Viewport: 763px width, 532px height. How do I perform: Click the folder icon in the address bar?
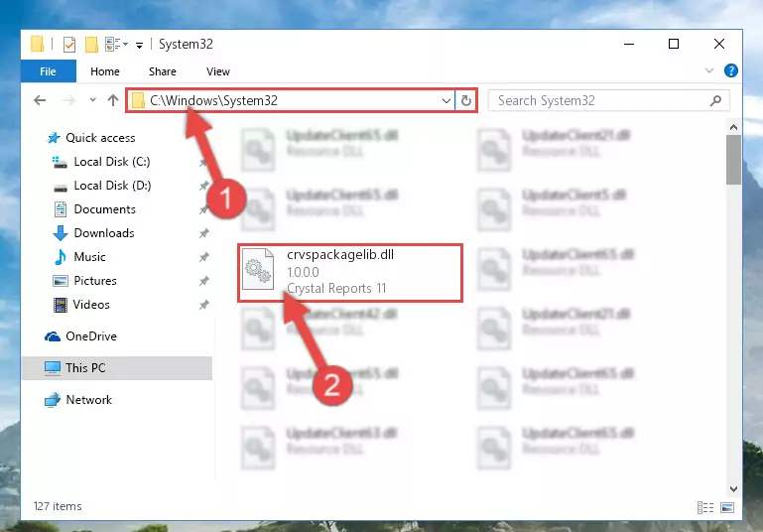[x=139, y=101]
